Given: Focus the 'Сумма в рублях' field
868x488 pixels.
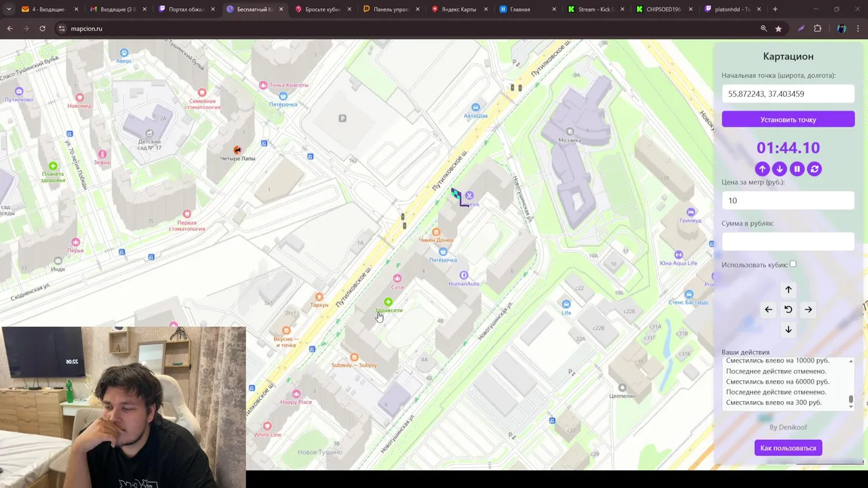Looking at the screenshot, I should pyautogui.click(x=788, y=241).
